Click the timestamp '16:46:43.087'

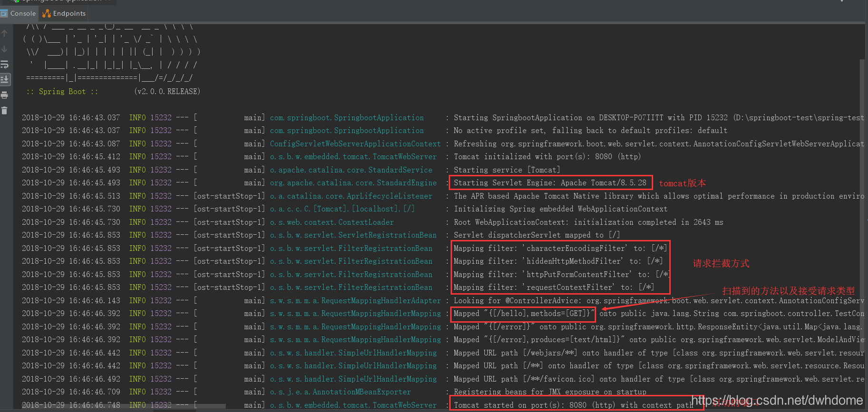[94, 144]
